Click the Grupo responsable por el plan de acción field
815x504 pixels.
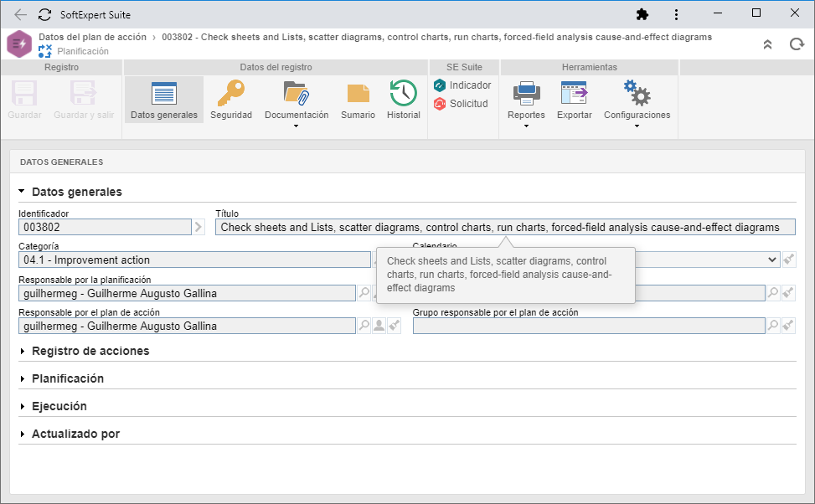[x=589, y=326]
